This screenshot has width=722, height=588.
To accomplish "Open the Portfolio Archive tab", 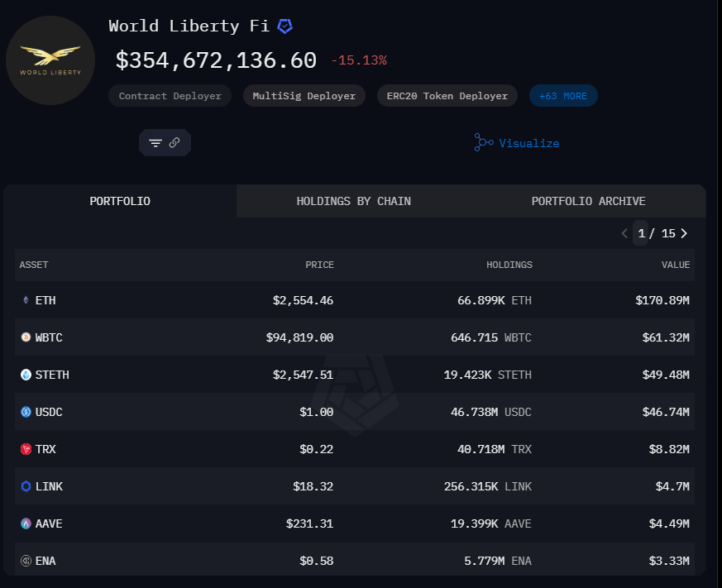I will coord(588,201).
